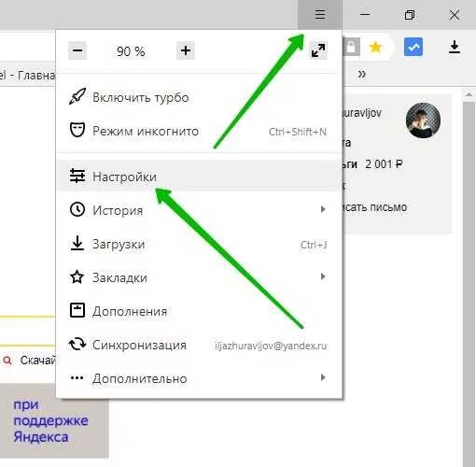Click the user profile avatar photo
Screen dimensions: 476x467
(x=423, y=120)
